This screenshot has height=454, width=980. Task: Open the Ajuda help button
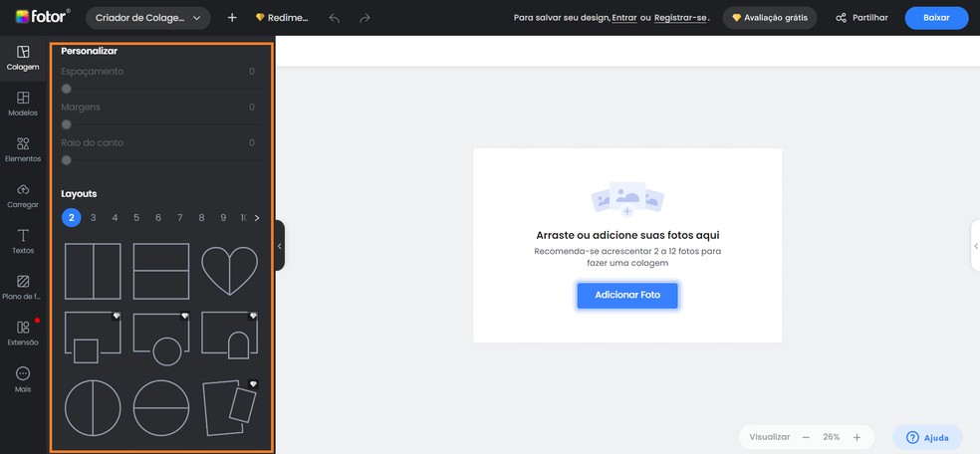[x=927, y=438]
